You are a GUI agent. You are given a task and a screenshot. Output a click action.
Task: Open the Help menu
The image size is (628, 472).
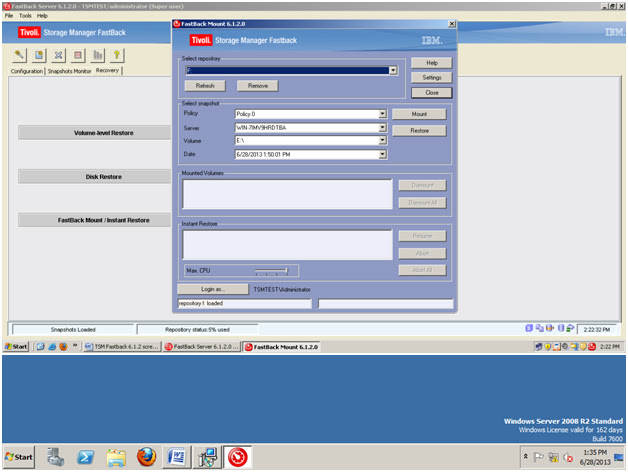click(x=42, y=16)
